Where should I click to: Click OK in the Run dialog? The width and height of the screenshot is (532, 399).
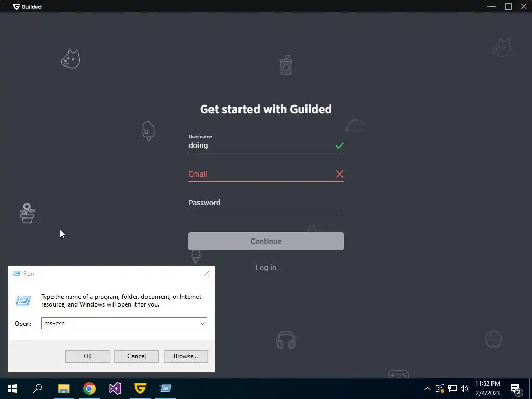pyautogui.click(x=87, y=356)
